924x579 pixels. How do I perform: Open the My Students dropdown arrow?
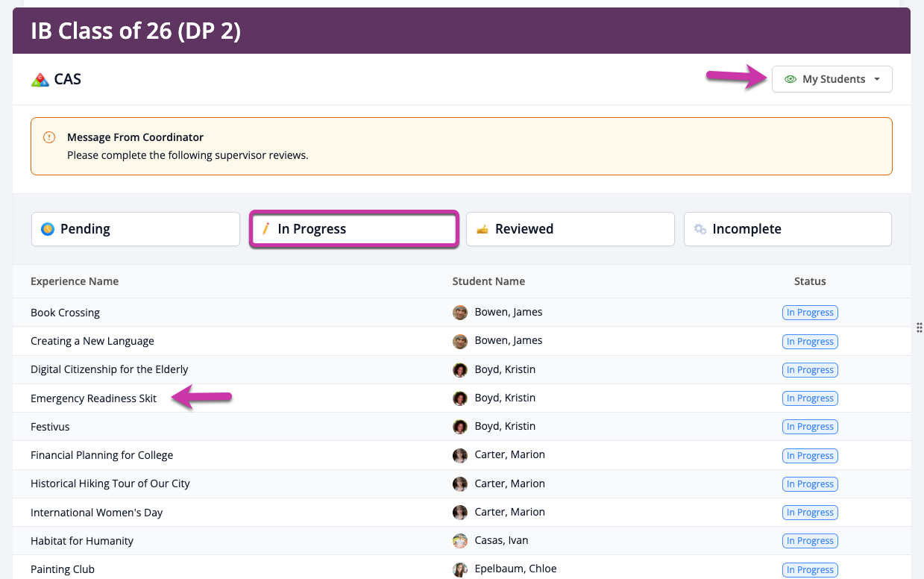pyautogui.click(x=877, y=79)
